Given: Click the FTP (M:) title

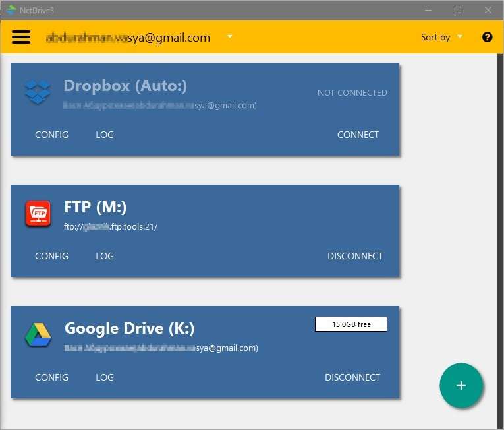Looking at the screenshot, I should click(x=95, y=207).
